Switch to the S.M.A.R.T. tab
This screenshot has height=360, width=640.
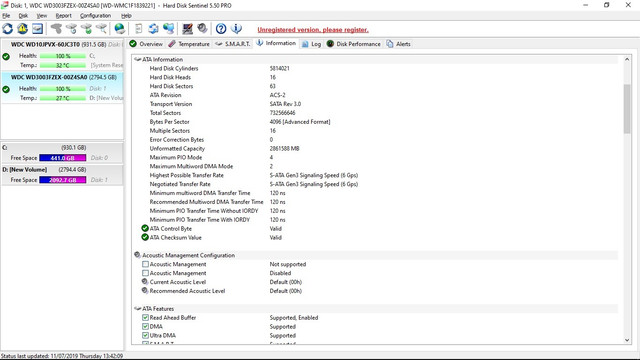click(x=233, y=44)
